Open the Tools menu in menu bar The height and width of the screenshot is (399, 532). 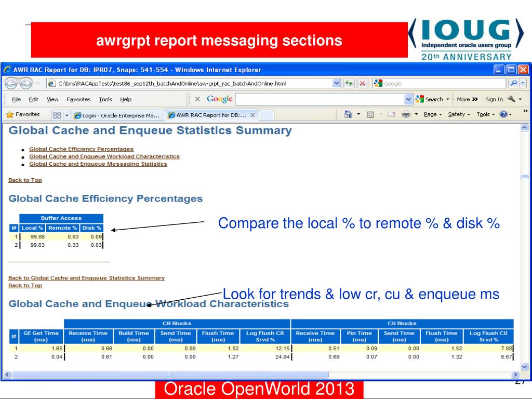pos(105,99)
